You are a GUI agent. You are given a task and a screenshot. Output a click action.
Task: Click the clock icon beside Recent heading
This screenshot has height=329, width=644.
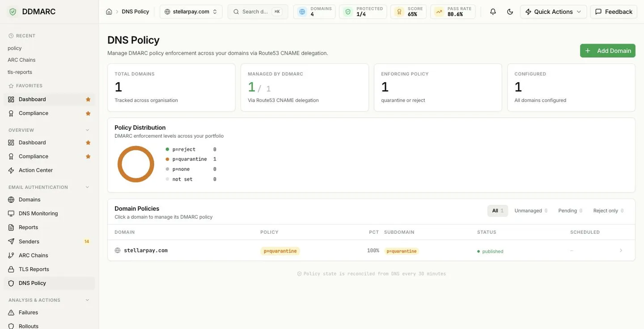coord(11,36)
